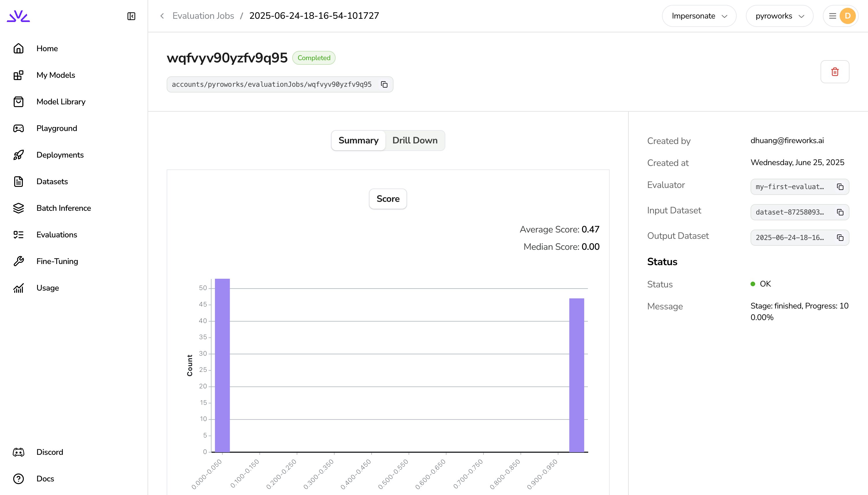Click the 0.000-0.050 histogram bar
Viewport: 868px width, 495px height.
pyautogui.click(x=222, y=365)
